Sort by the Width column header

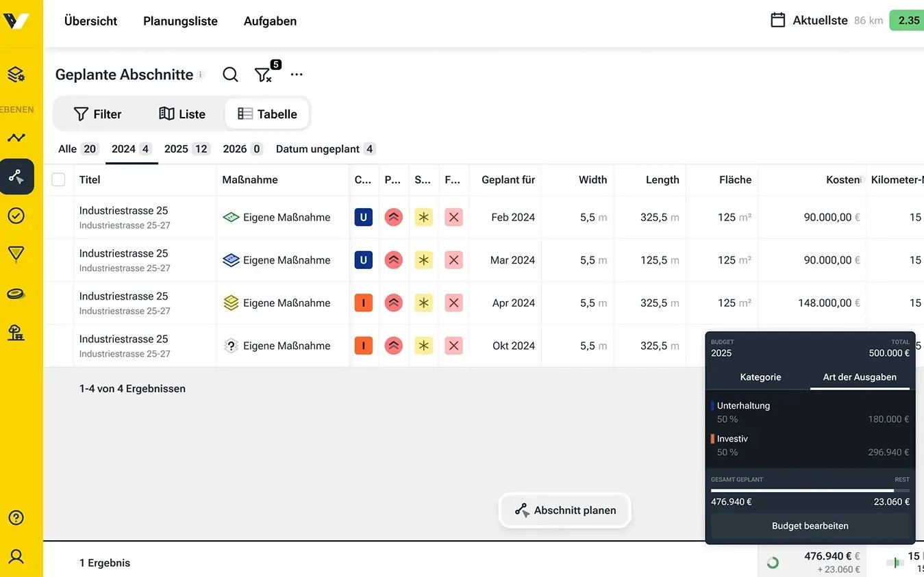592,179
